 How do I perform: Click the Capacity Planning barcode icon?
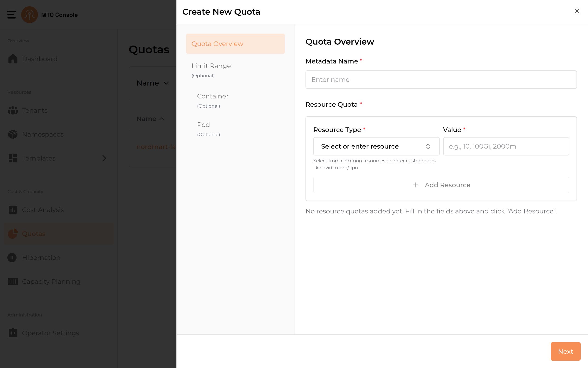13,281
